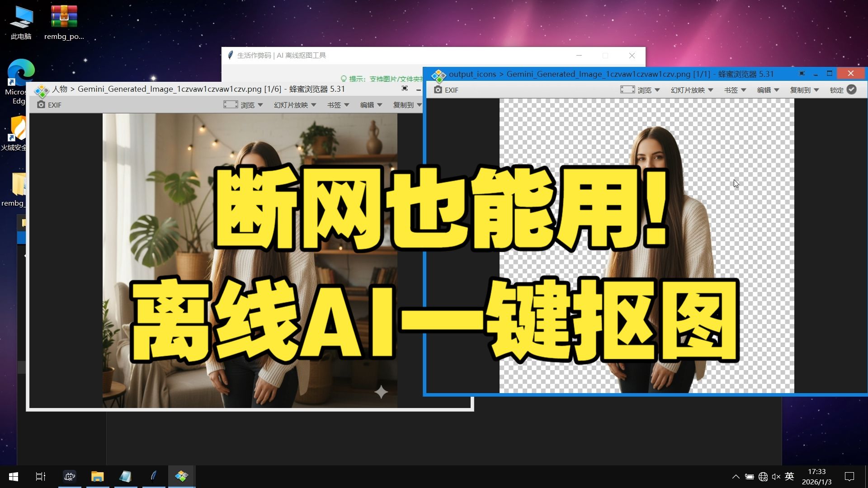Toggle the 锁定 lock checkmark
This screenshot has height=488, width=868.
851,90
